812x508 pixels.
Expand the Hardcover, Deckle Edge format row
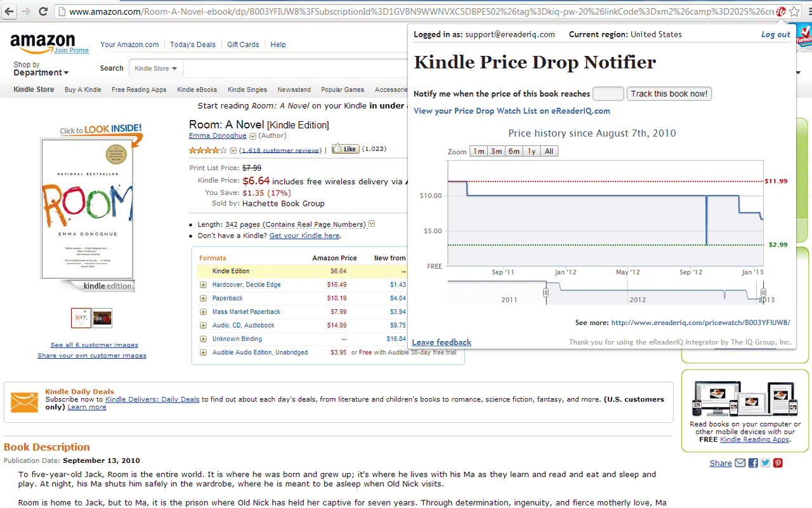tap(204, 284)
